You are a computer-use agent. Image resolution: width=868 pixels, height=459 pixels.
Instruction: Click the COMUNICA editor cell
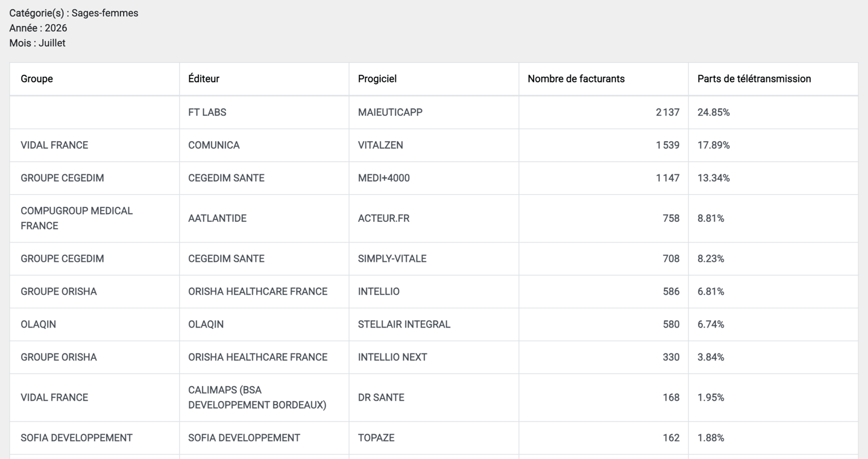[x=264, y=145]
